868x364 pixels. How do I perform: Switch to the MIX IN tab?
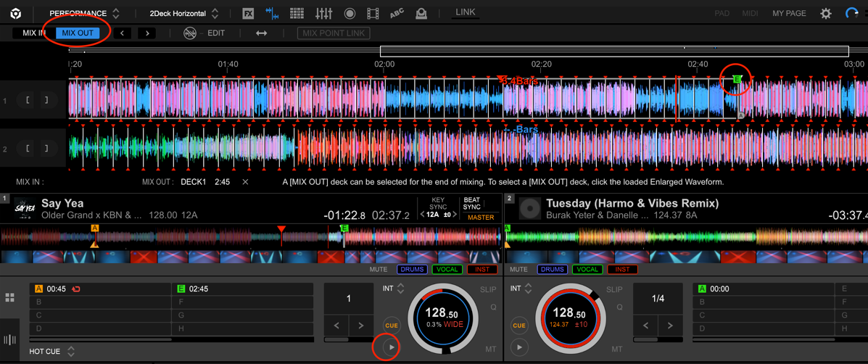pyautogui.click(x=33, y=33)
